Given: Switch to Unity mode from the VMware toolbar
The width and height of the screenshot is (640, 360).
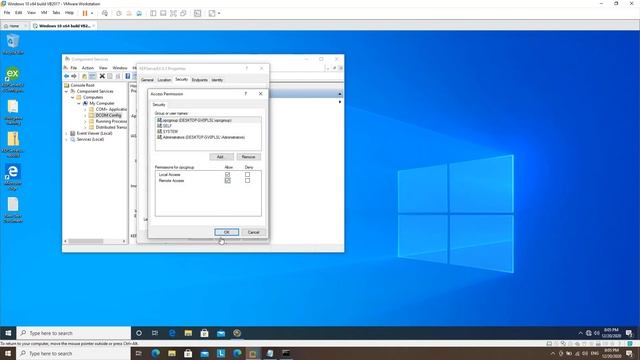Looking at the screenshot, I should (183, 13).
